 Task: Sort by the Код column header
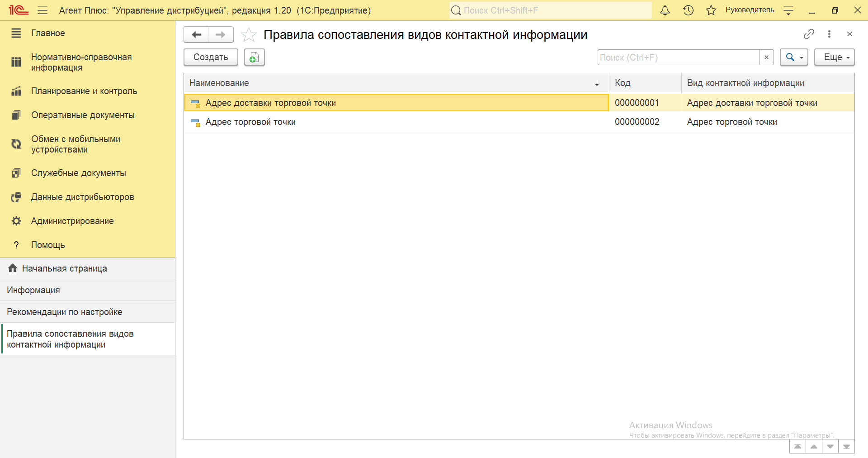pyautogui.click(x=645, y=83)
